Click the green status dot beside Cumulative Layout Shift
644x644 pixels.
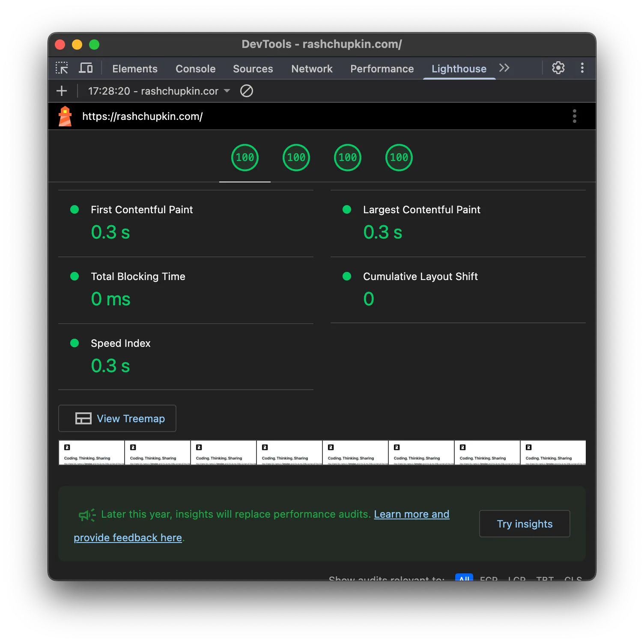tap(347, 276)
